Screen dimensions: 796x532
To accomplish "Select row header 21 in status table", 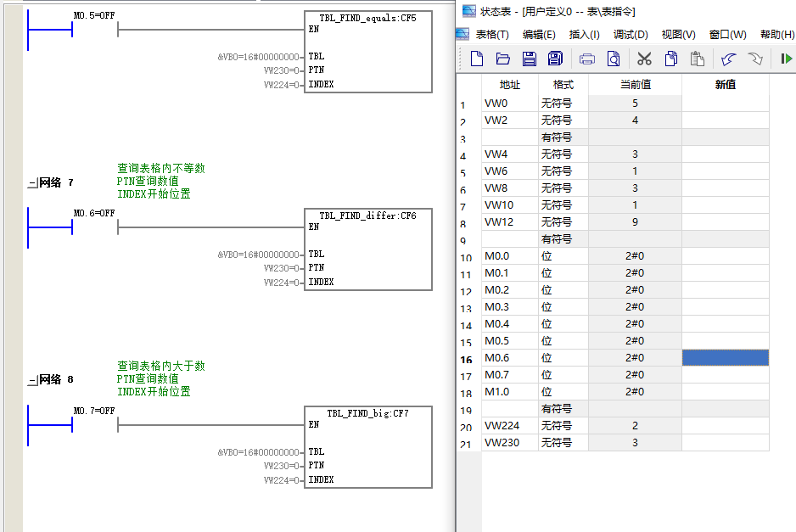I will coord(466,445).
